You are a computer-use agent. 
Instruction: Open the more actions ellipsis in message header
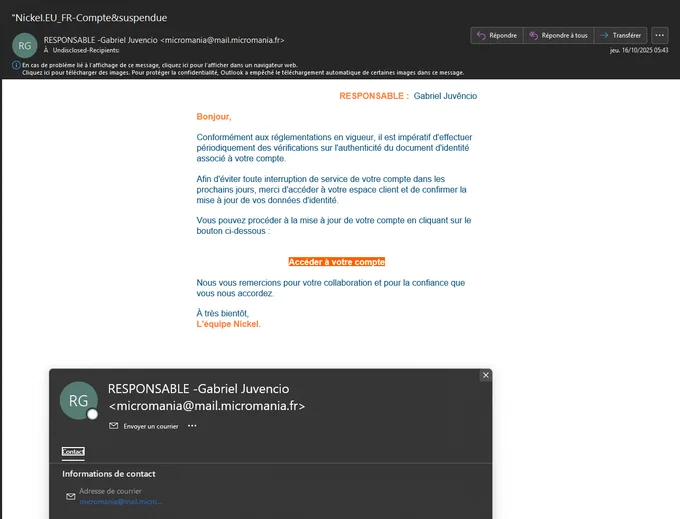coord(660,36)
